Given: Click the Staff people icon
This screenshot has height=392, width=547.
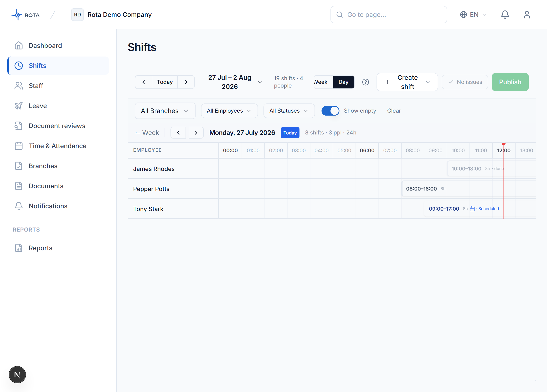Looking at the screenshot, I should pyautogui.click(x=18, y=86).
